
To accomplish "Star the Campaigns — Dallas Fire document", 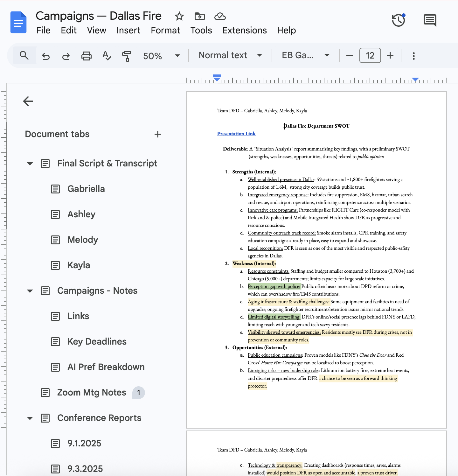I will point(179,16).
